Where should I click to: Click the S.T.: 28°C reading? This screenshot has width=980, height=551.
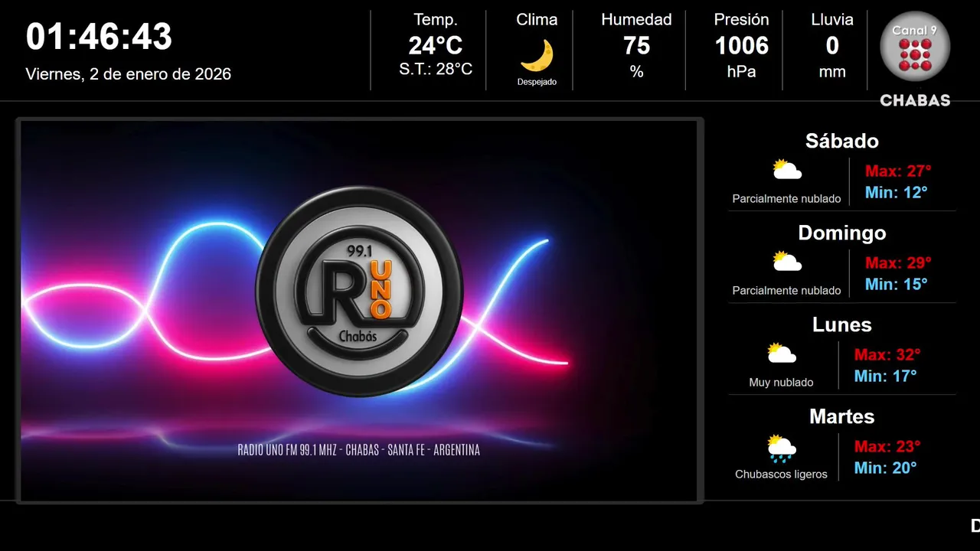point(436,69)
